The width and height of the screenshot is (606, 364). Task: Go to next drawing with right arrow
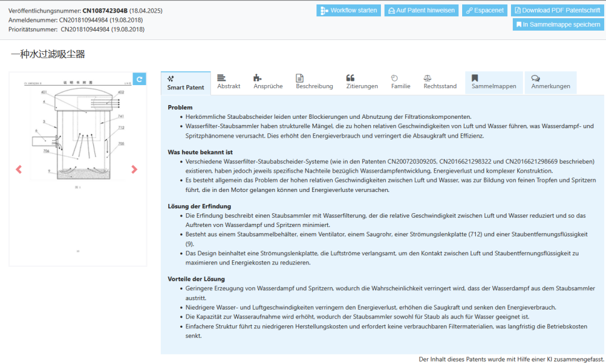coord(134,169)
